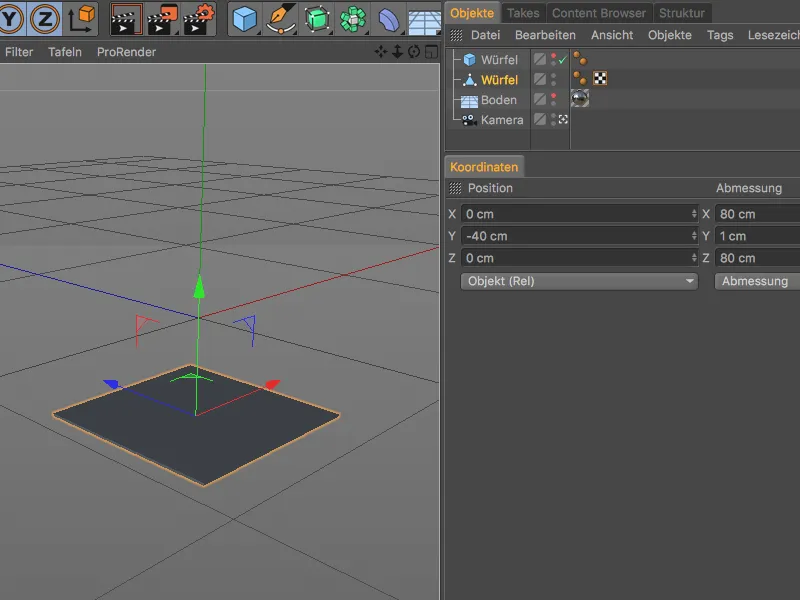This screenshot has width=800, height=600.
Task: Open the Objekte menu in the menu bar
Action: [669, 35]
